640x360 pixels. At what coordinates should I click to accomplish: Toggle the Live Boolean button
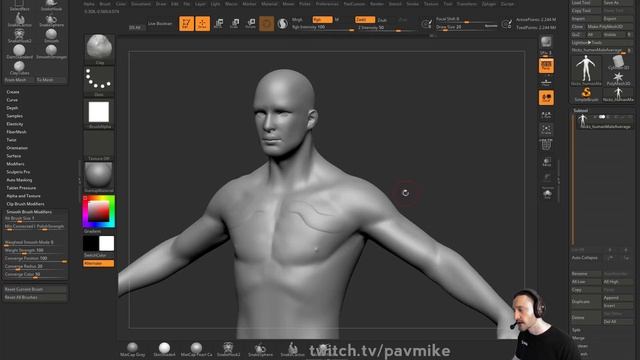(x=160, y=24)
